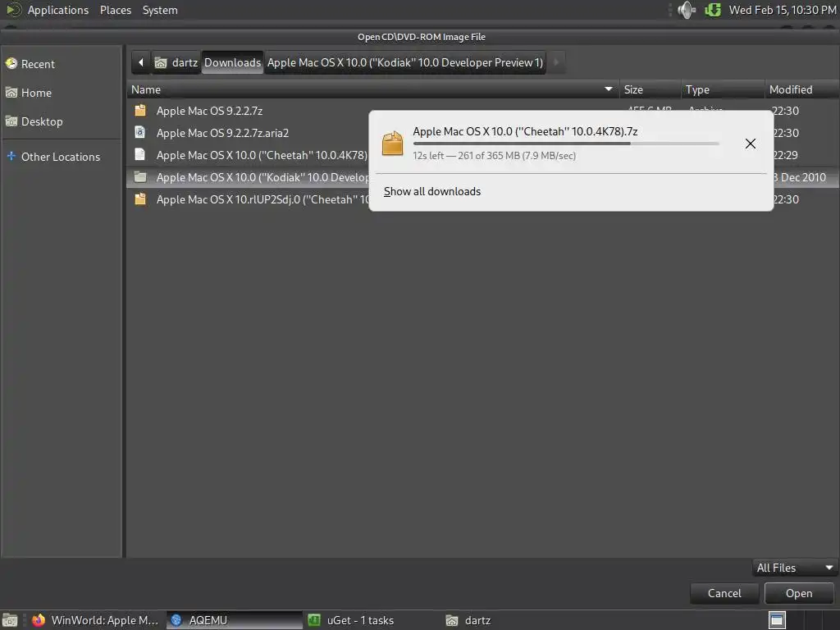Click the date and time clock
Viewport: 840px width, 630px height.
782,10
